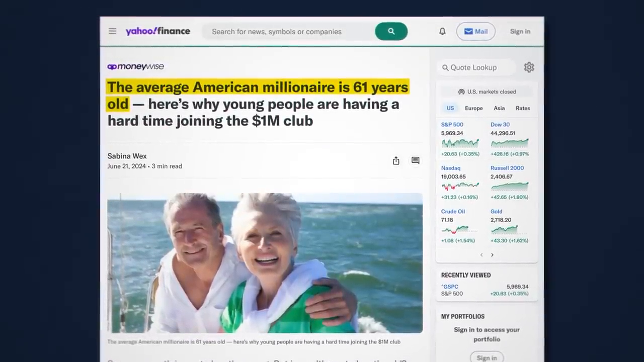The width and height of the screenshot is (644, 362).
Task: Click the couple on boat article photo
Action: pyautogui.click(x=265, y=263)
